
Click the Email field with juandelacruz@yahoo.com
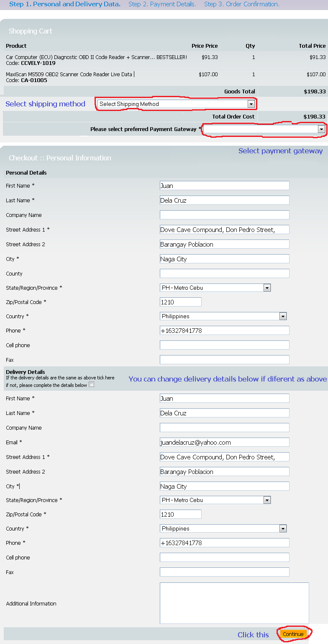[x=225, y=442]
